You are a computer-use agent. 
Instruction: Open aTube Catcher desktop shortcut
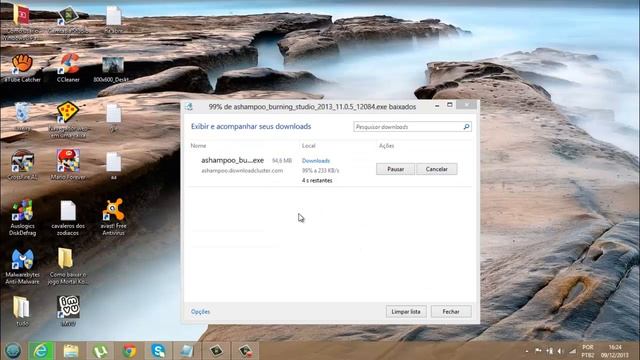(x=22, y=68)
